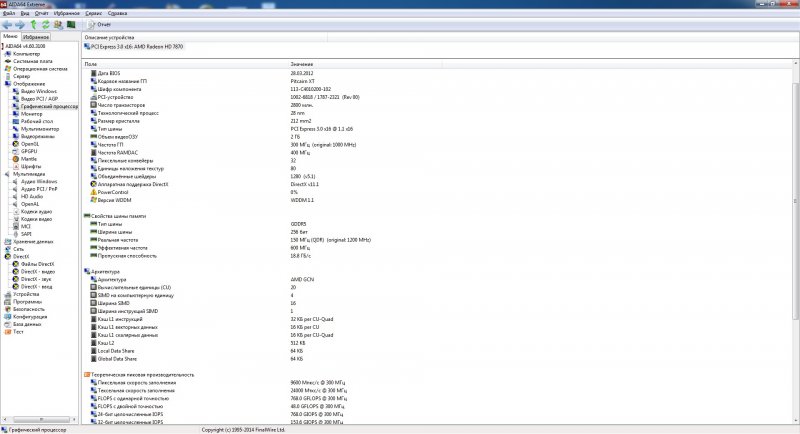Open the Сервис menu
The width and height of the screenshot is (800, 434).
pos(92,14)
